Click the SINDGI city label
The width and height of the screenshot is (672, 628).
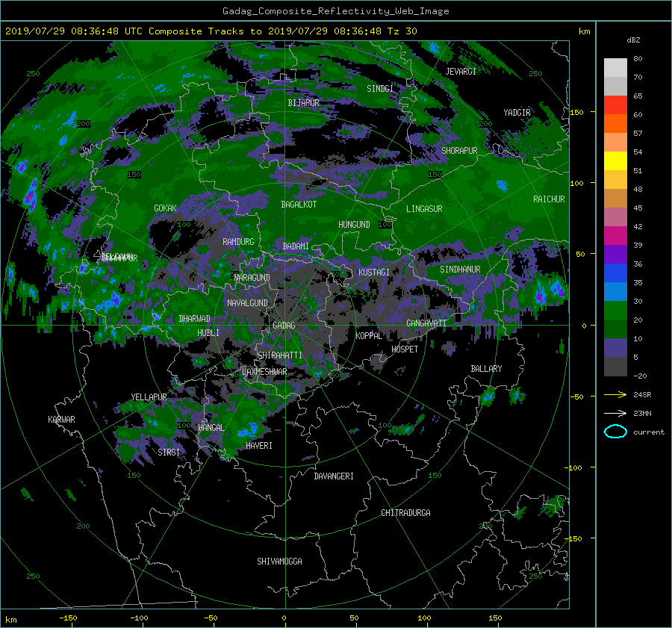click(x=380, y=89)
